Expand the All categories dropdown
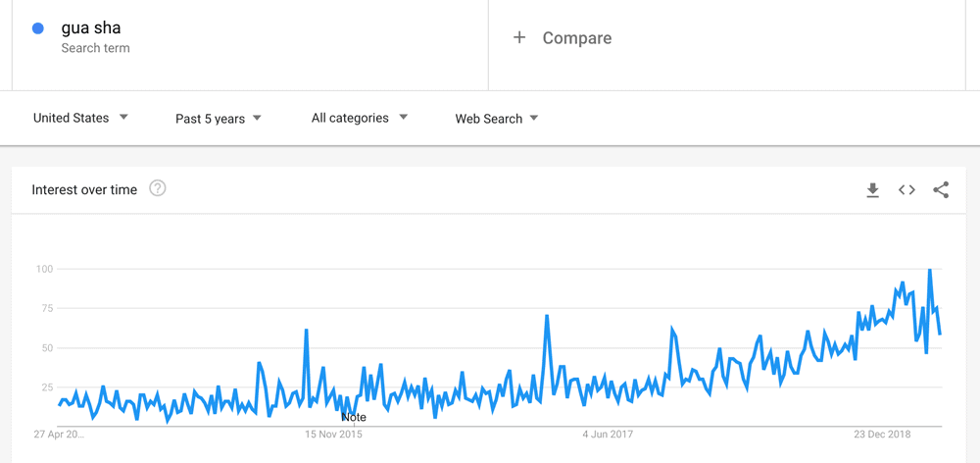 [x=360, y=118]
